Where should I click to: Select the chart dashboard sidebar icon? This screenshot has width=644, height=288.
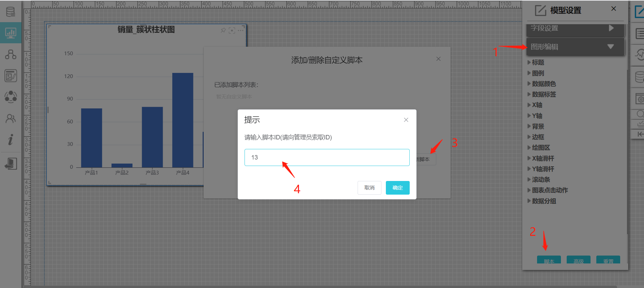(11, 33)
